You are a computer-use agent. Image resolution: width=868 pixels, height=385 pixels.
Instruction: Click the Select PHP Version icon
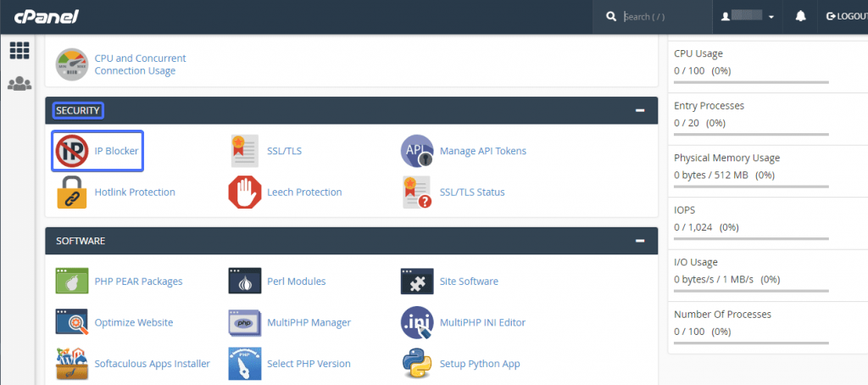pos(245,364)
